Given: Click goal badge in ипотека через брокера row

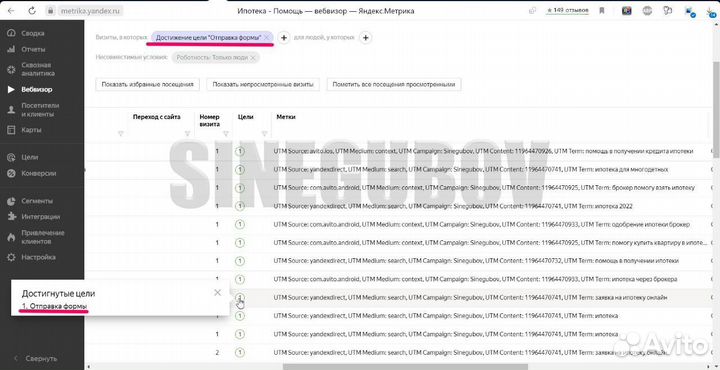Looking at the screenshot, I should coord(240,279).
